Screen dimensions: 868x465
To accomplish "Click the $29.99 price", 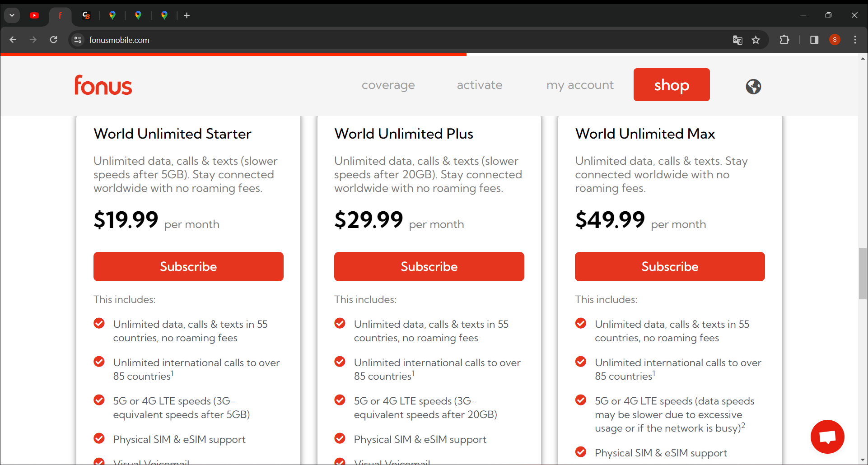I will 369,220.
